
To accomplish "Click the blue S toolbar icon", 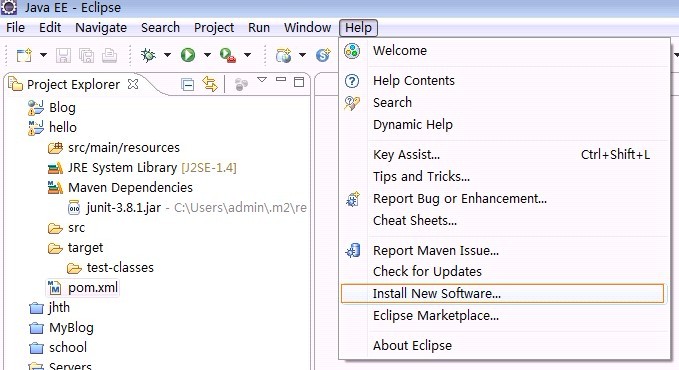I will [323, 55].
